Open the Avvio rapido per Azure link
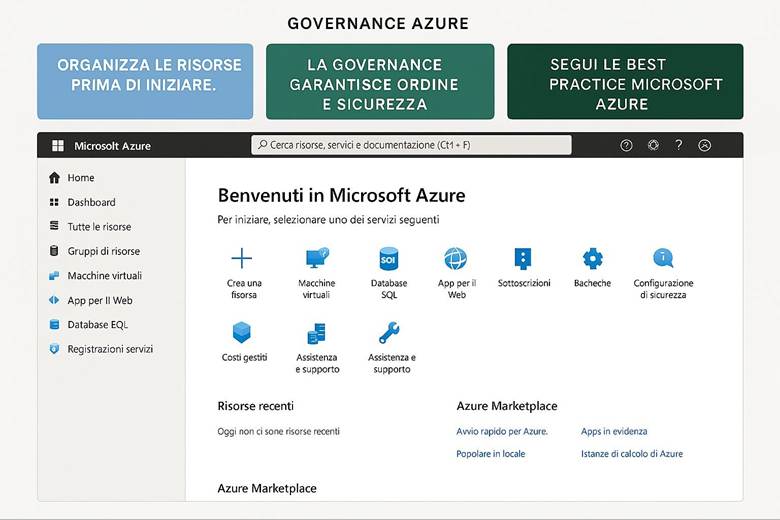 pos(502,431)
